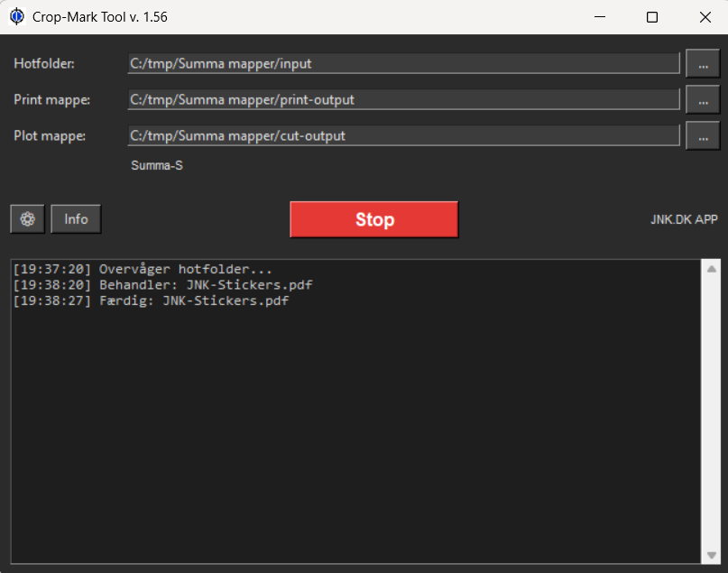Image resolution: width=728 pixels, height=573 pixels.
Task: Focus the Print mappe path field
Action: 402,99
